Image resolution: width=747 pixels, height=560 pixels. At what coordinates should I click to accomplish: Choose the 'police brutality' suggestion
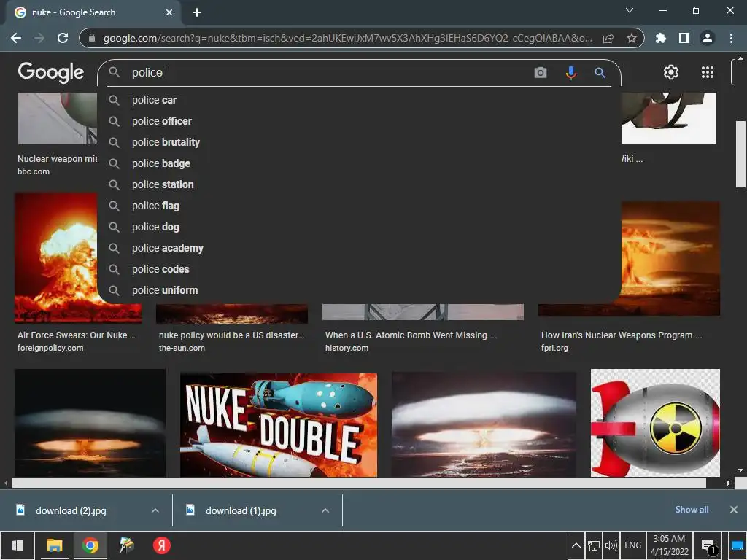point(359,142)
